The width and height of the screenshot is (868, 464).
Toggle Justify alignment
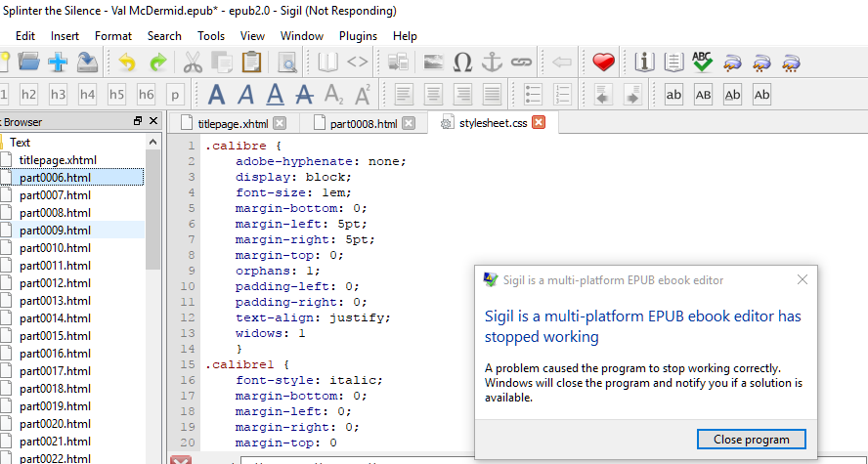click(x=492, y=95)
